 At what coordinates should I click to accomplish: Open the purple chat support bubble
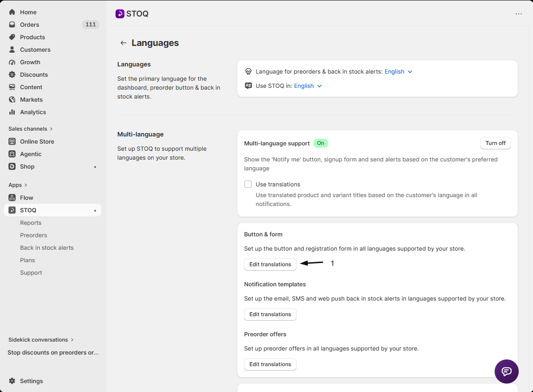(x=507, y=371)
